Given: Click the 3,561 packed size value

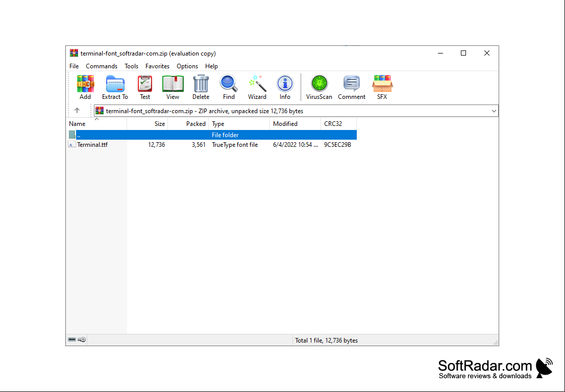Looking at the screenshot, I should point(199,145).
